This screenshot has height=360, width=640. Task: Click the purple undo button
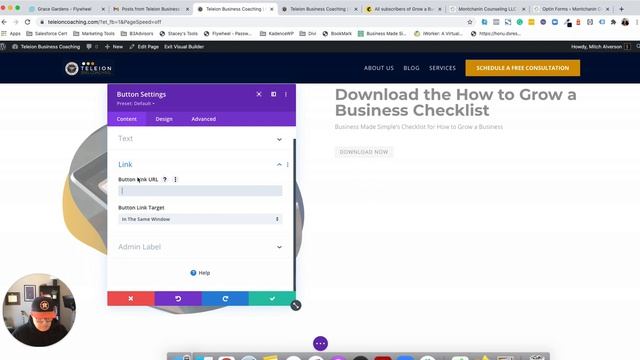tap(178, 299)
